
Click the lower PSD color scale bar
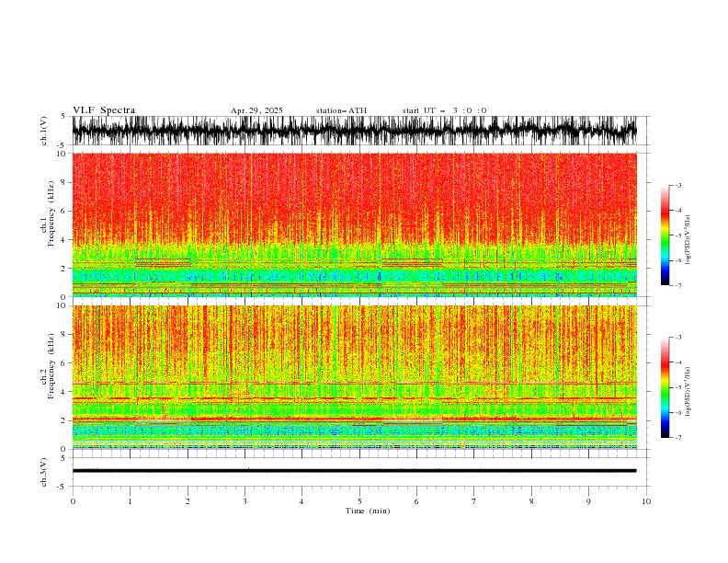[x=665, y=387]
